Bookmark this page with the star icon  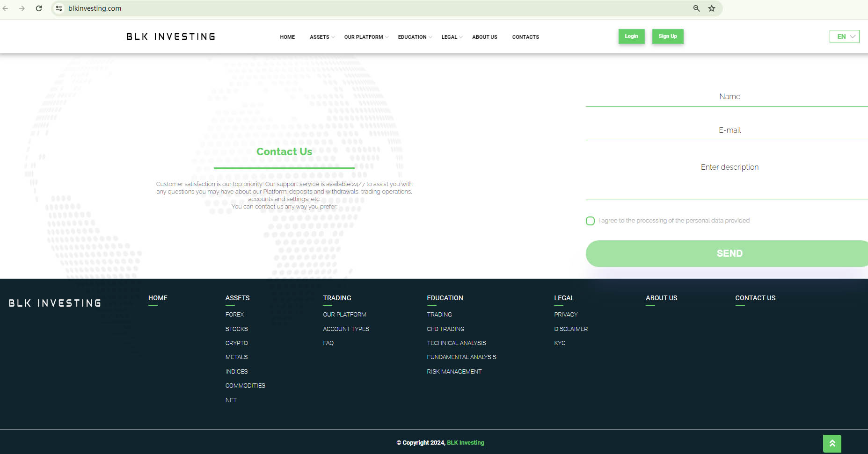tap(712, 8)
